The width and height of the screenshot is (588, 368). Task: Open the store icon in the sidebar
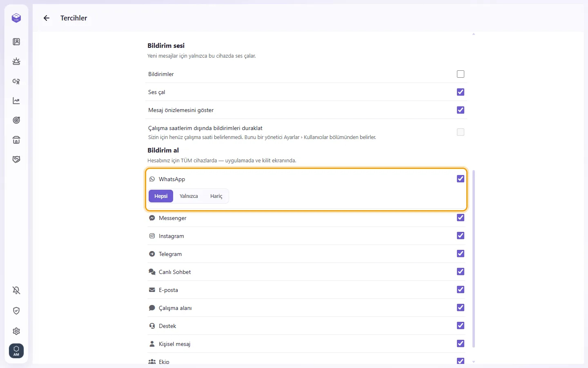16,140
